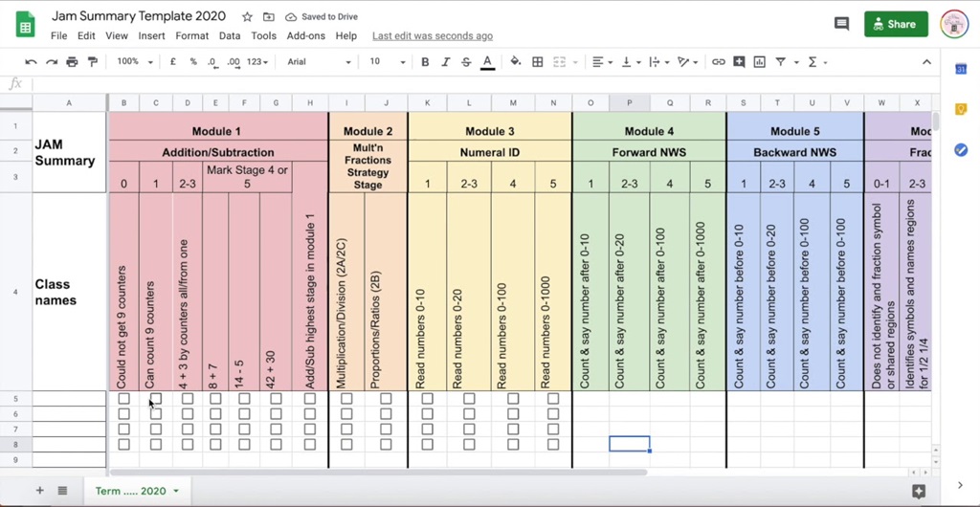The width and height of the screenshot is (980, 507).
Task: Tick row 6 '4 + 3 by counters' checkbox
Action: click(x=188, y=413)
